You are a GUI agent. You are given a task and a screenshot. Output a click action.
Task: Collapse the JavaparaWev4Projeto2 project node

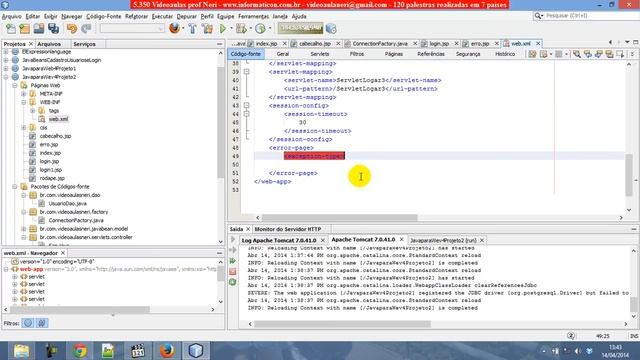pos(6,77)
